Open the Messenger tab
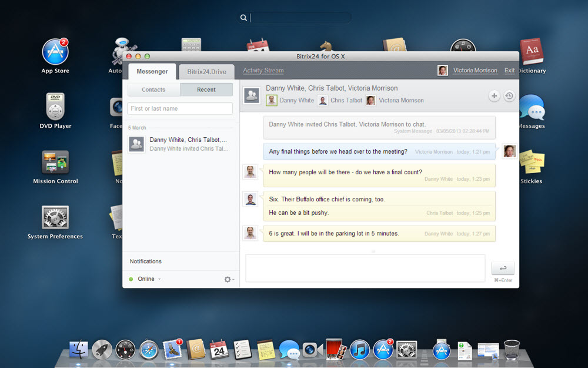Image resolution: width=588 pixels, height=368 pixels. 152,72
